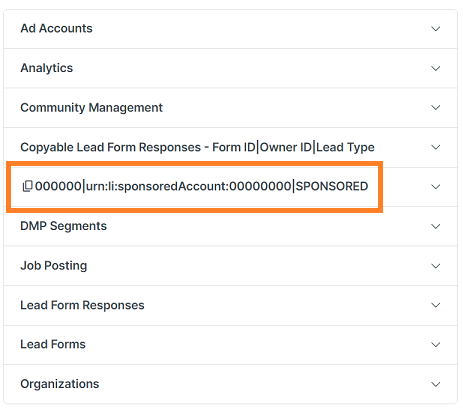
Task: Expand Lead Form Responses chevron
Action: 436,305
